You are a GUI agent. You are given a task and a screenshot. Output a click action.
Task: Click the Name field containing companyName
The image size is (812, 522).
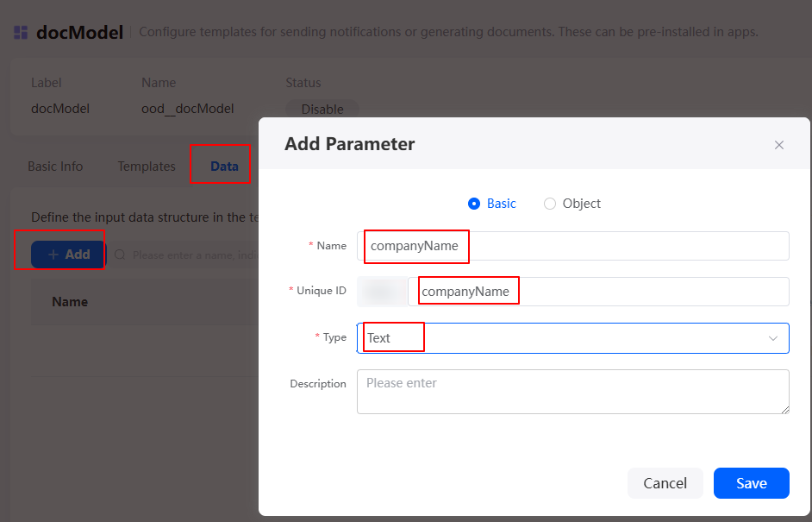(x=572, y=246)
